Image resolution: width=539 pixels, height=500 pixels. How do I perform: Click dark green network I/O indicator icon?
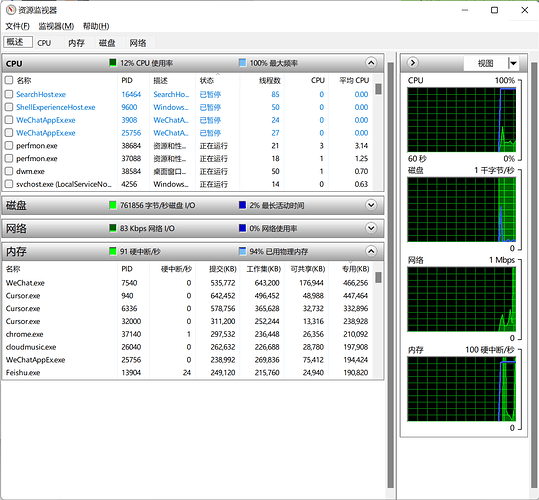[x=112, y=229]
